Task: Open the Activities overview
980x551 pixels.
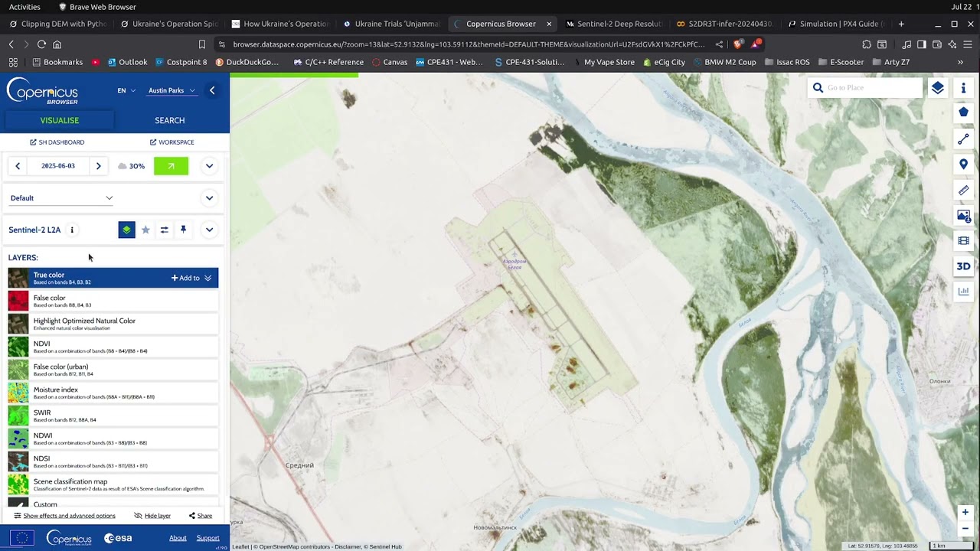Action: click(x=24, y=7)
